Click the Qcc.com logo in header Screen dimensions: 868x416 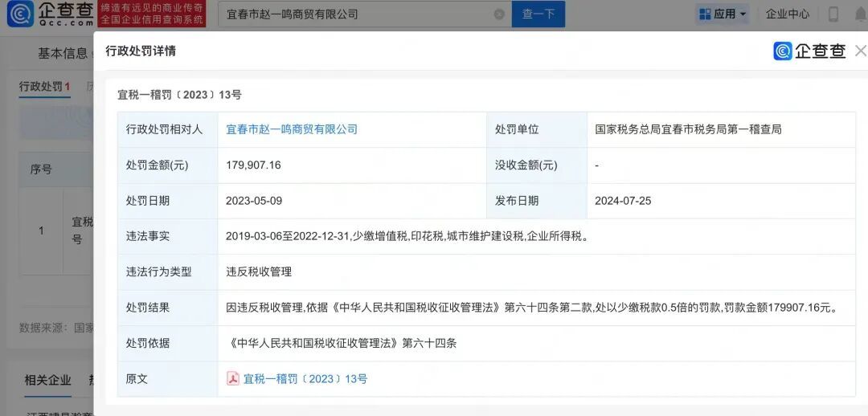pyautogui.click(x=51, y=14)
